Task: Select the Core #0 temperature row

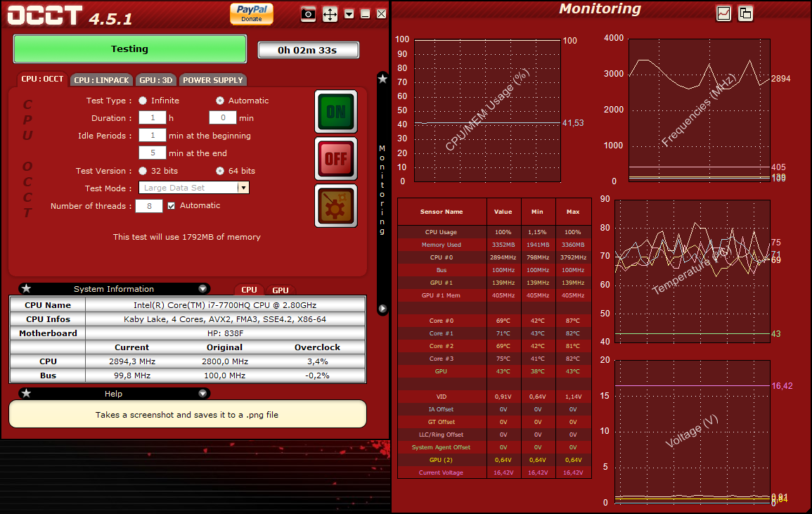Action: click(494, 321)
